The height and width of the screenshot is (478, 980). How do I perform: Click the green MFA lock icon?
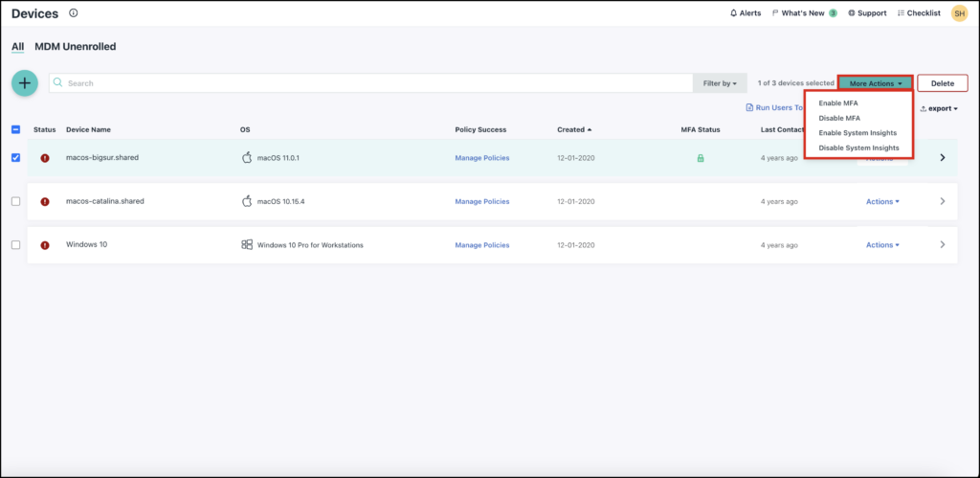pyautogui.click(x=701, y=158)
